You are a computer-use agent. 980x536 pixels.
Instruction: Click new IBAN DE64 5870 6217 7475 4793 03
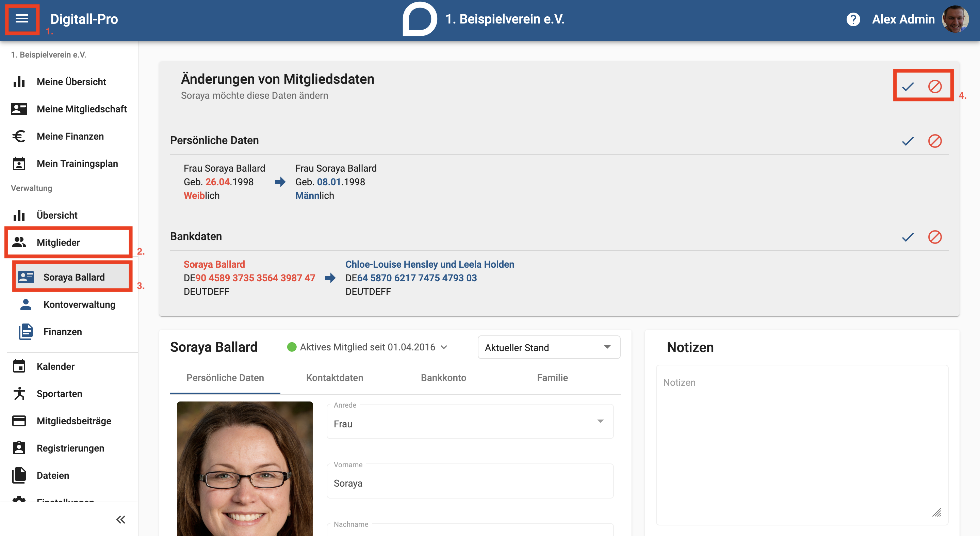tap(411, 278)
